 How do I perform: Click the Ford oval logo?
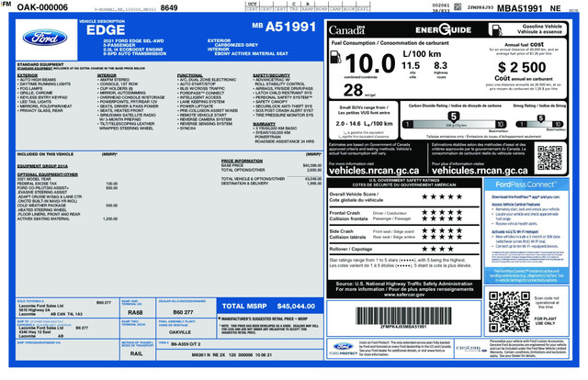tap(45, 38)
